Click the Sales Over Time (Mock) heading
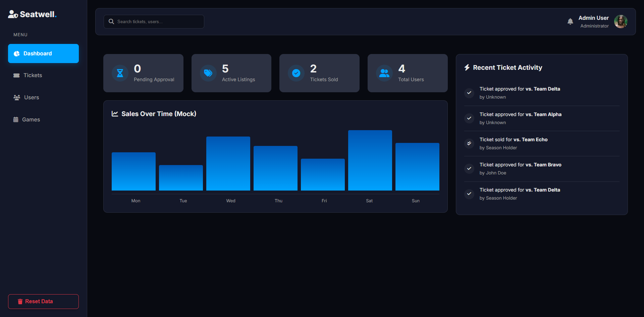 159,114
